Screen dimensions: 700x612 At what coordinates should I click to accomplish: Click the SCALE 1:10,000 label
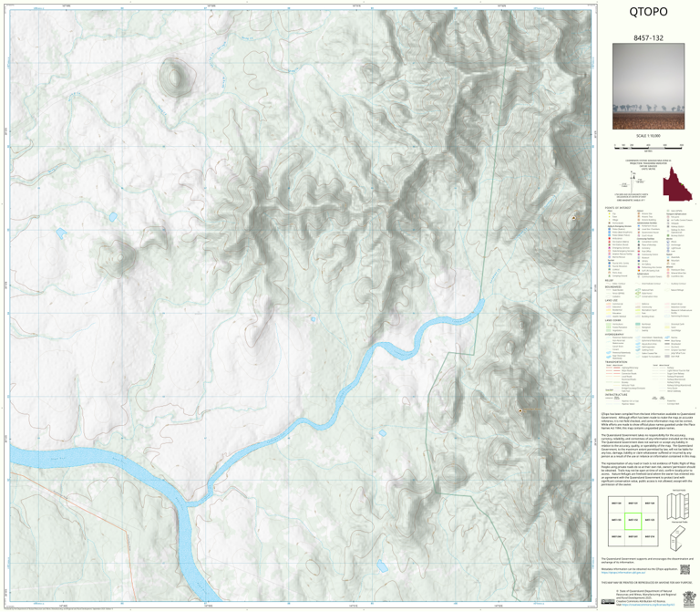pos(648,136)
